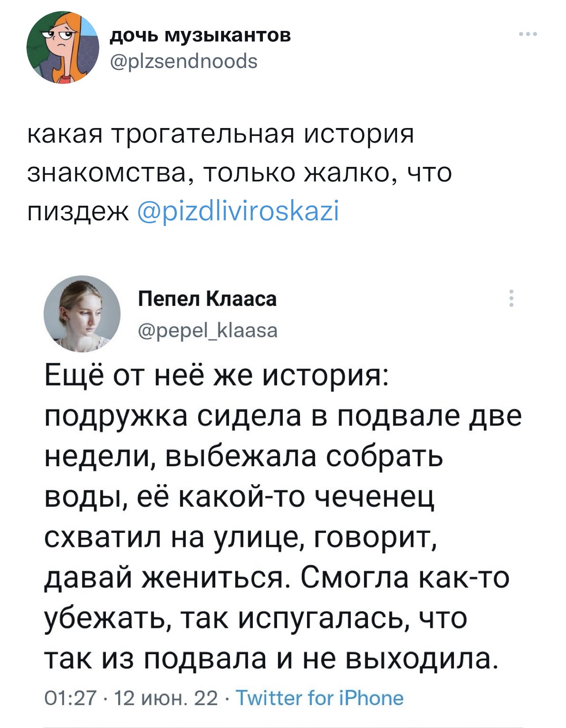The height and width of the screenshot is (728, 566).
Task: Open the vertical dots menu on quoted tweet
Action: [x=512, y=298]
